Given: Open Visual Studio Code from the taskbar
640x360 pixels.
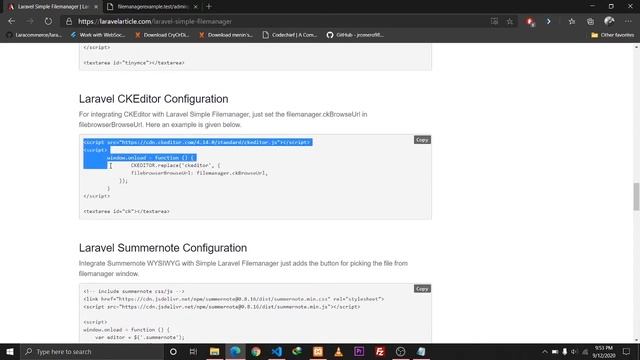Looking at the screenshot, I should tap(277, 351).
